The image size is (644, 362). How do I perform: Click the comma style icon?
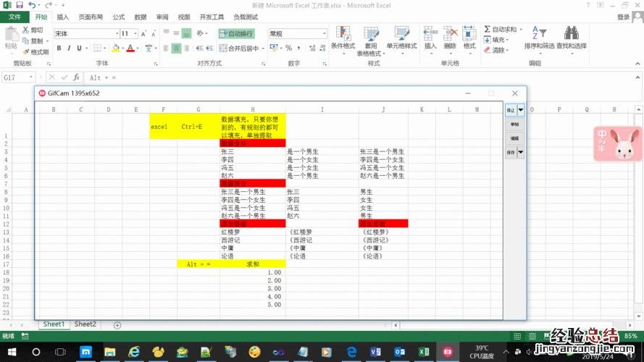[x=298, y=48]
